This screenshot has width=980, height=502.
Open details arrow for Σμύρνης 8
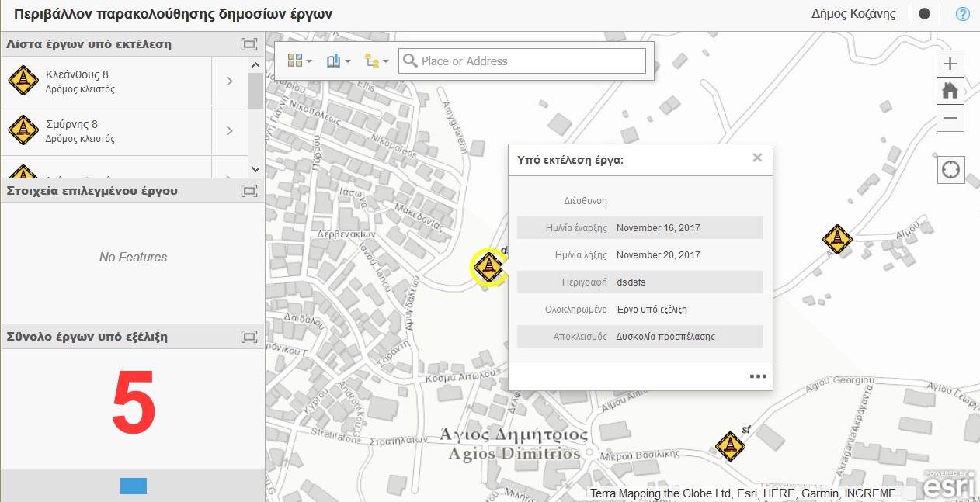pos(229,130)
